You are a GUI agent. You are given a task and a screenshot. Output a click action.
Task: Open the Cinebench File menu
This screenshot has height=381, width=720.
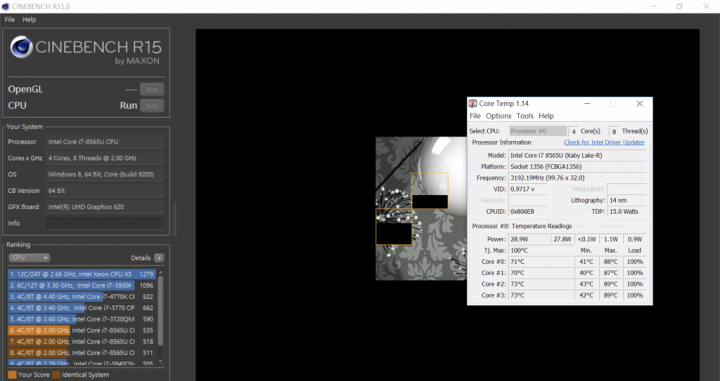pos(10,19)
